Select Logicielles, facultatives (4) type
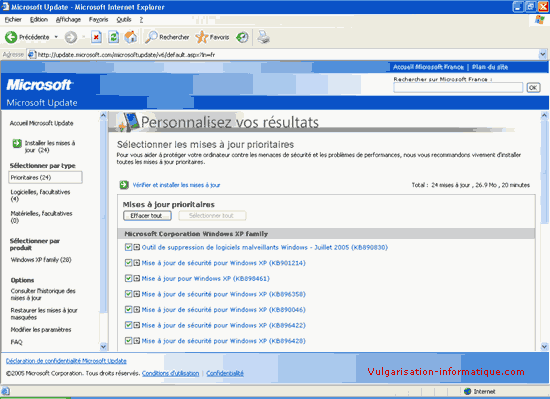The width and height of the screenshot is (550, 399). (40, 195)
